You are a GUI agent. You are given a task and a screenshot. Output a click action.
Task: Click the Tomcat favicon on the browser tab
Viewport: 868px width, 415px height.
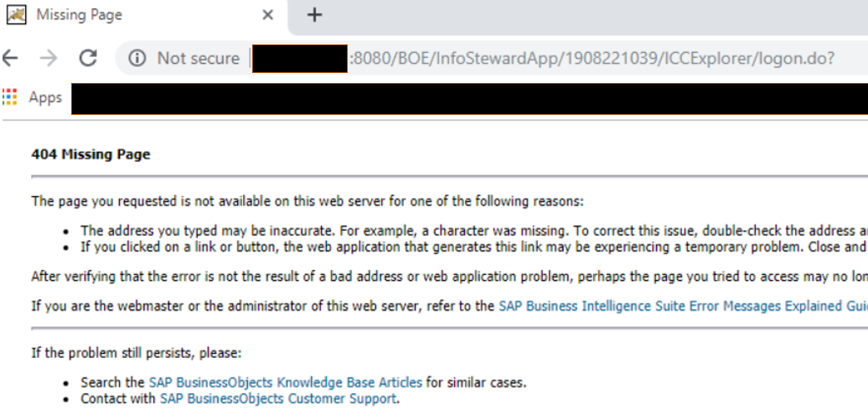click(16, 14)
